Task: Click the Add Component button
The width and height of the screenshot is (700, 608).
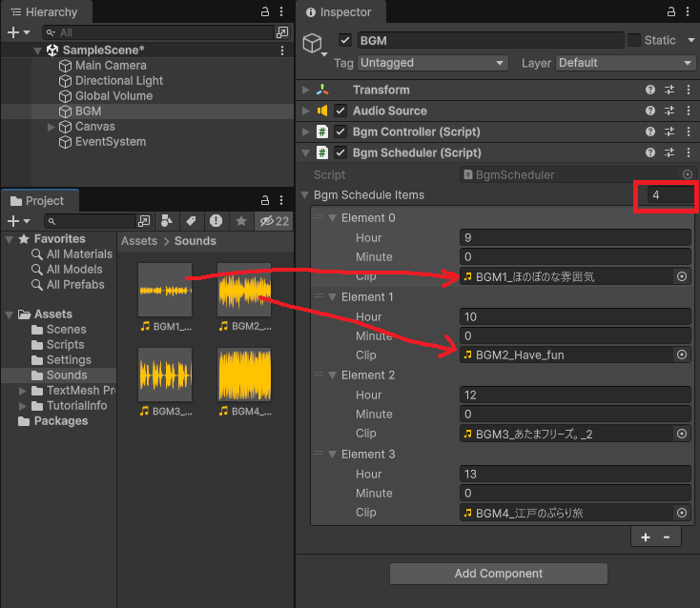Action: click(498, 574)
